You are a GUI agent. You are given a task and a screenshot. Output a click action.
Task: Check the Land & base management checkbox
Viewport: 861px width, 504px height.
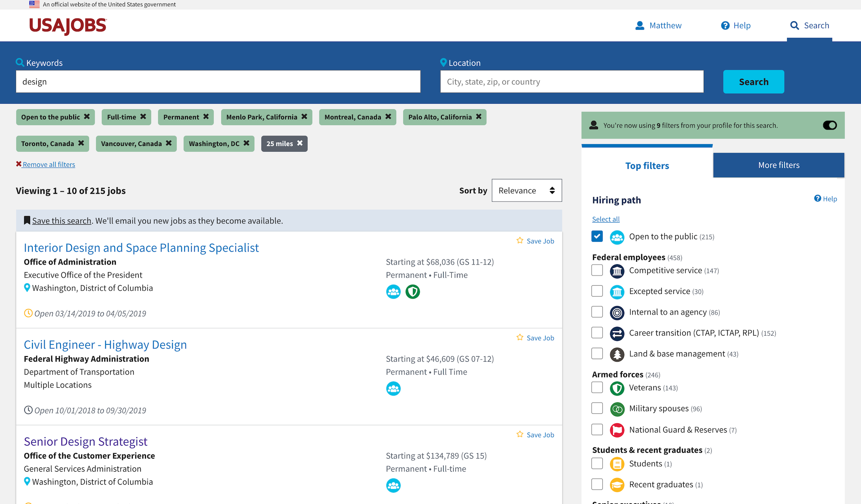coord(597,353)
